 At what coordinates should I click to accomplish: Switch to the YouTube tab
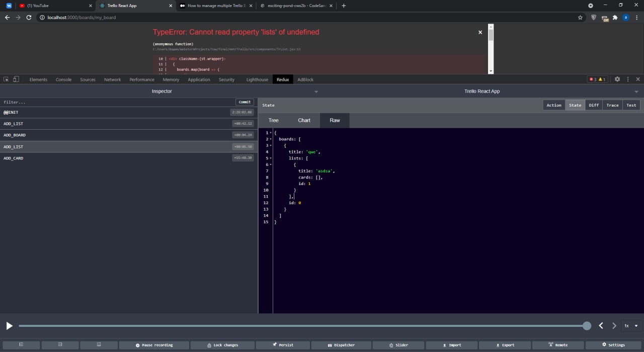(x=55, y=6)
